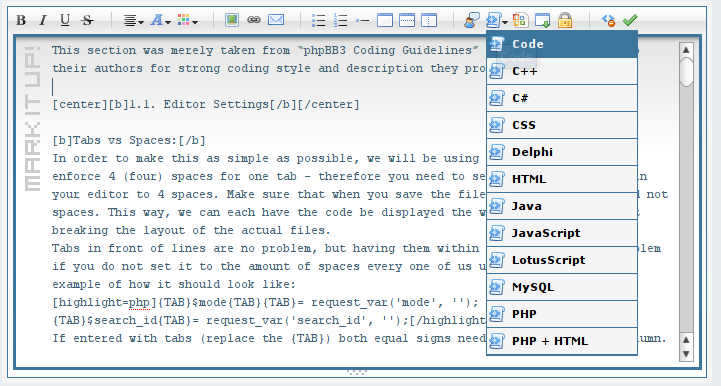Choose MySQL highlighting option
Viewport: 721px width, 386px height.
click(562, 287)
